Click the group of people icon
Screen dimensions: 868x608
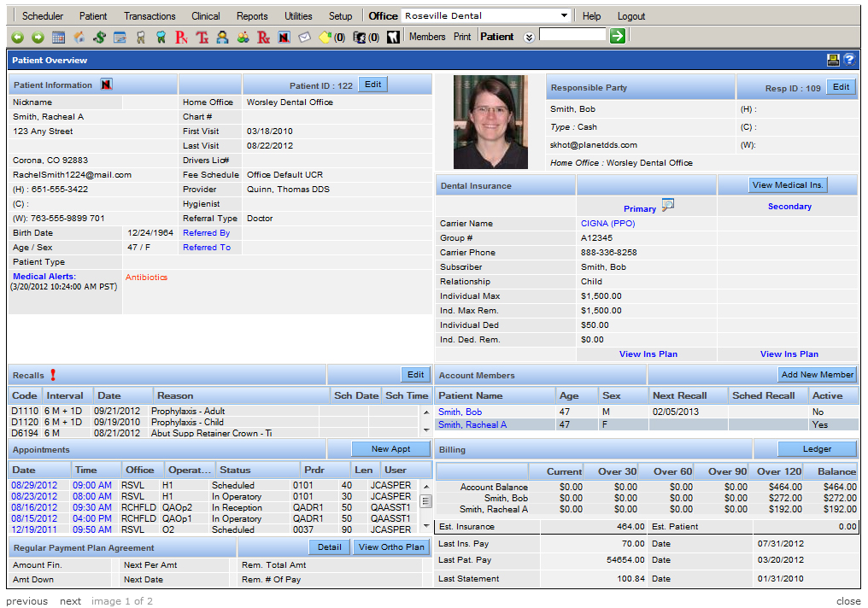point(243,37)
